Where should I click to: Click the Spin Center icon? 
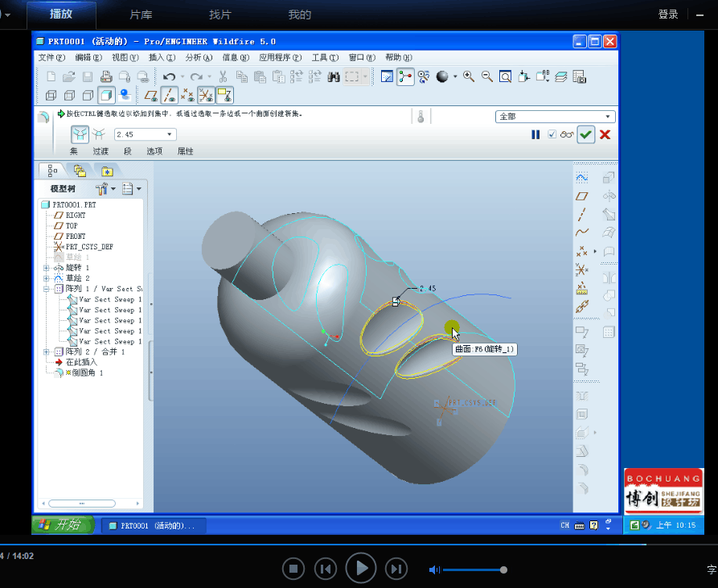(x=405, y=76)
